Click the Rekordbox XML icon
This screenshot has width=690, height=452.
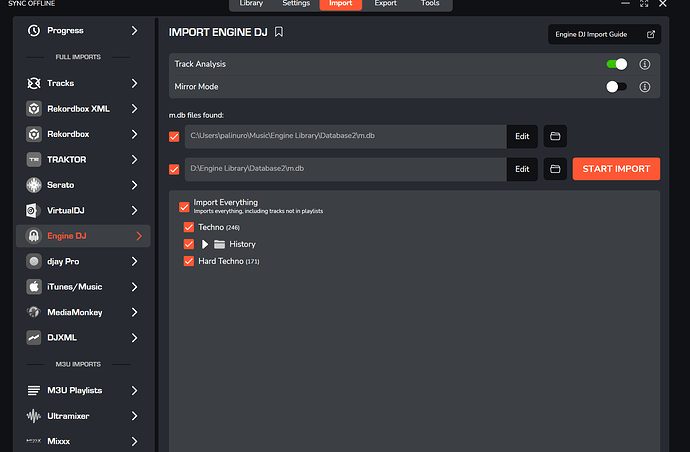[x=34, y=109]
